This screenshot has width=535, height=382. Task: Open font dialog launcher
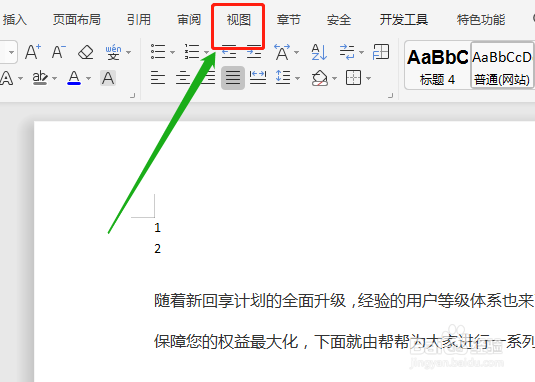coord(133,96)
